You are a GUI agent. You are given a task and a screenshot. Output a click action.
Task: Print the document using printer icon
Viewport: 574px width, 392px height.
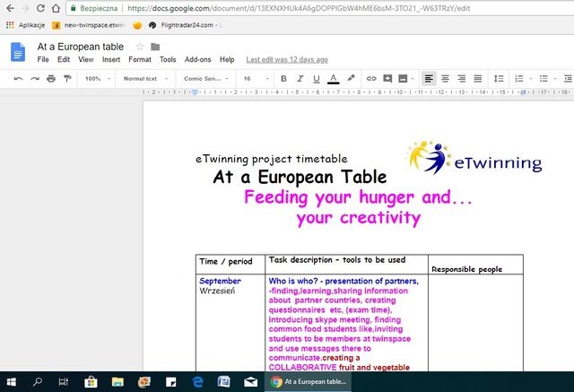point(51,79)
